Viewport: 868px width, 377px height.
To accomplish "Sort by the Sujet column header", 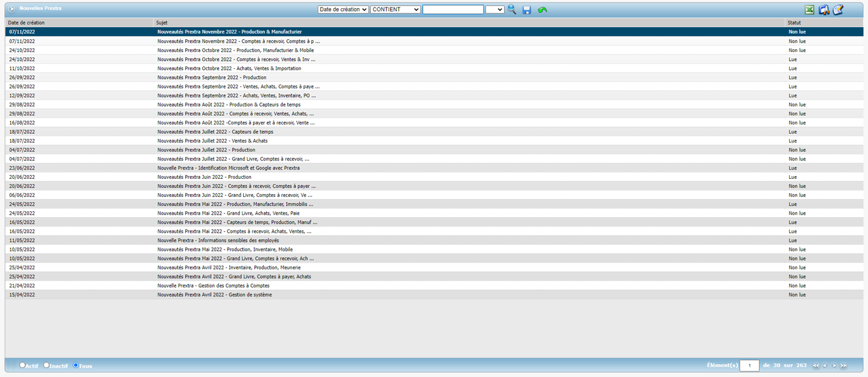I will tap(161, 23).
